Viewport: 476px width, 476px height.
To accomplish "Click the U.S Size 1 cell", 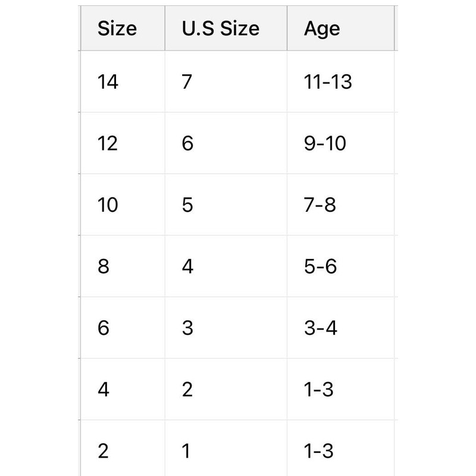I will 187,451.
